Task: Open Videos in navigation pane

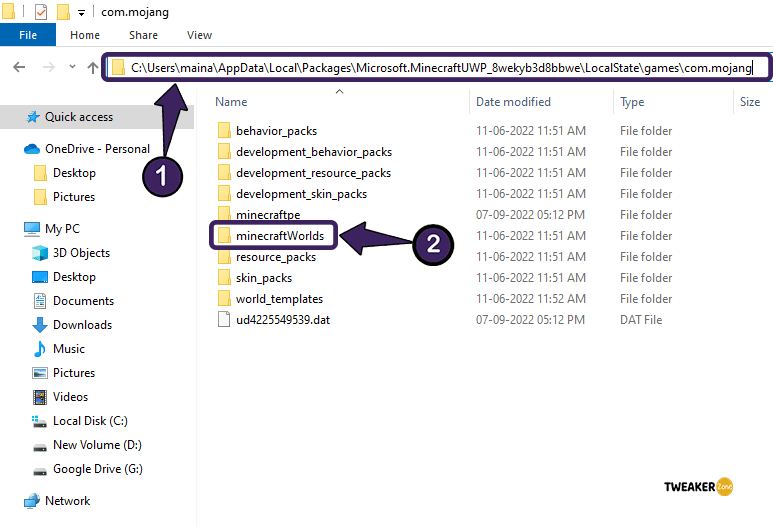Action: (70, 397)
